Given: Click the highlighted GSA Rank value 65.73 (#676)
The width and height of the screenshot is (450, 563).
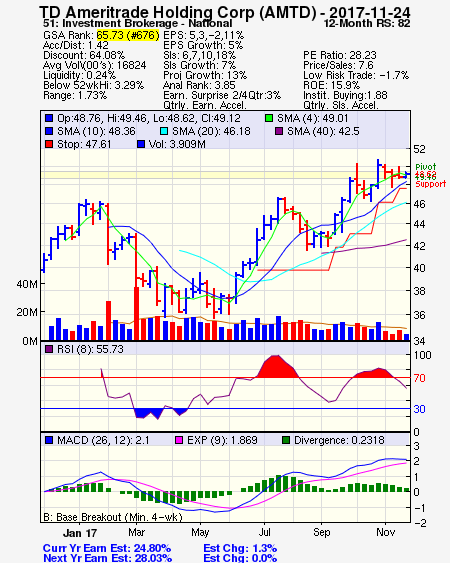Looking at the screenshot, I should [x=127, y=35].
